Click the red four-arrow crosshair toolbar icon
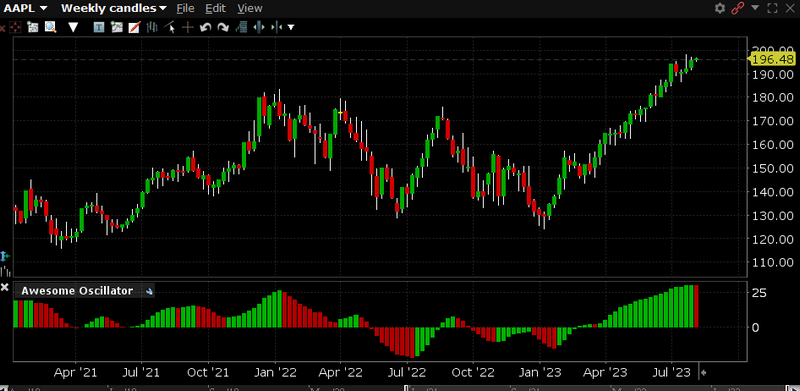Screen dimensions: 800x391 [15, 27]
